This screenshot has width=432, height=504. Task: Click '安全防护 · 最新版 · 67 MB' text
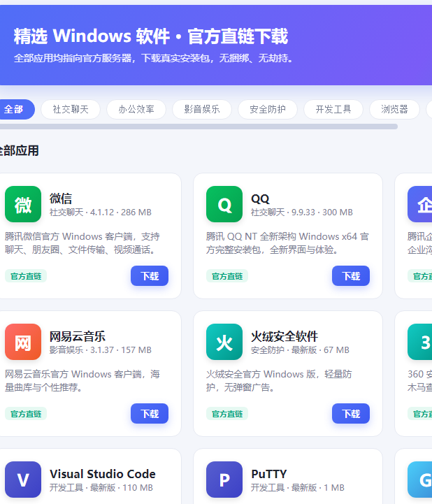tap(300, 350)
